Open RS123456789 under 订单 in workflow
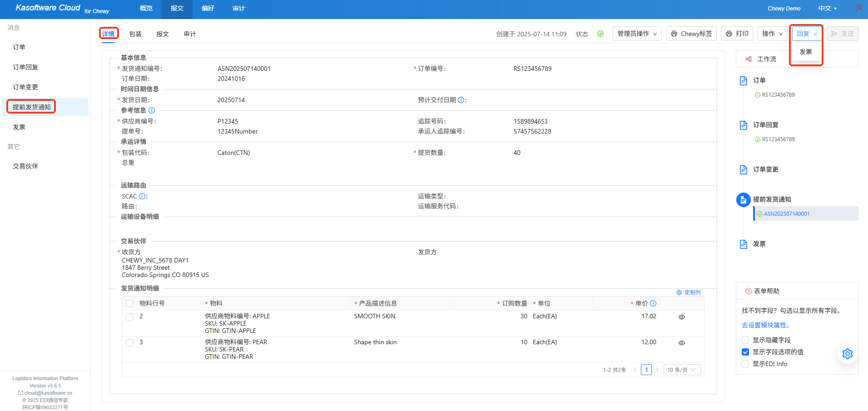Viewport: 868px width, 411px height. (778, 95)
